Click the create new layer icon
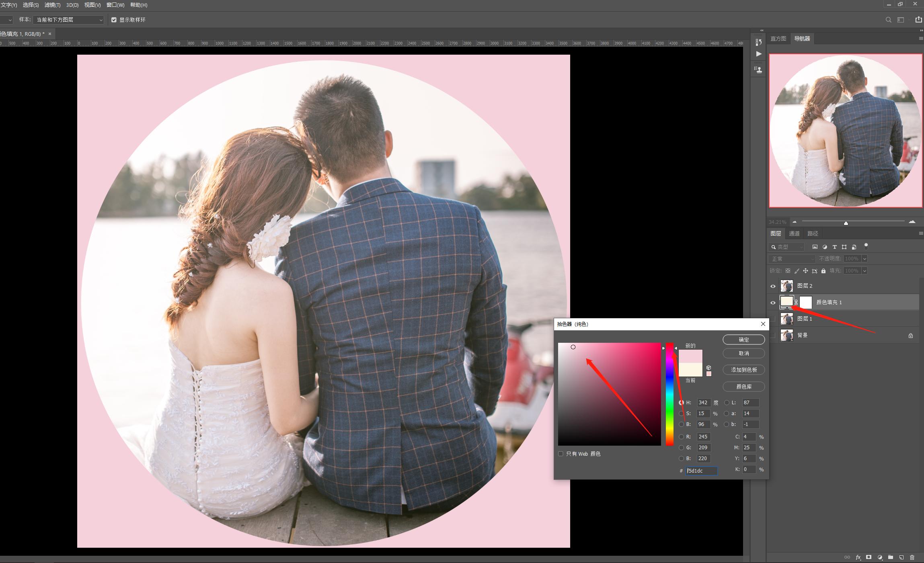The image size is (924, 563). [x=901, y=557]
